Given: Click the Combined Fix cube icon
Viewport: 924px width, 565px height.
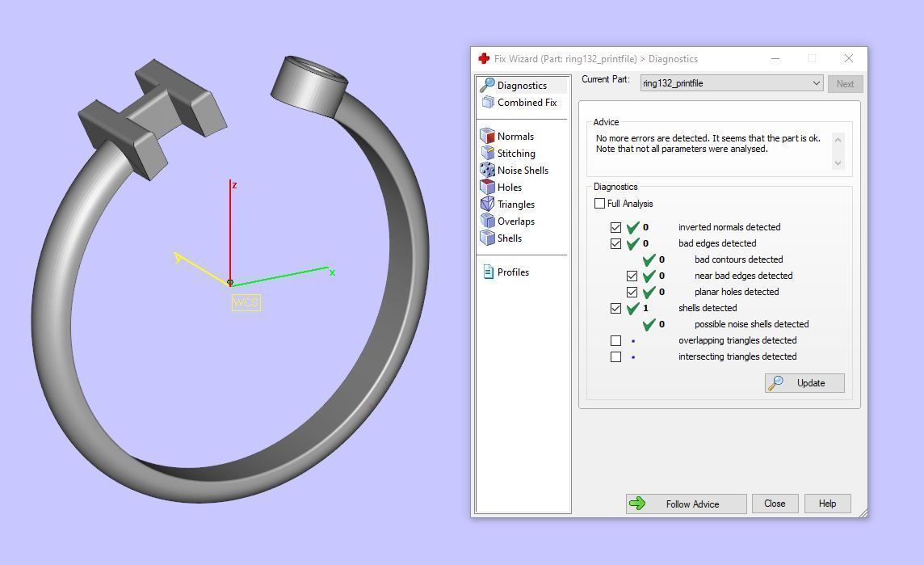Looking at the screenshot, I should coord(487,103).
